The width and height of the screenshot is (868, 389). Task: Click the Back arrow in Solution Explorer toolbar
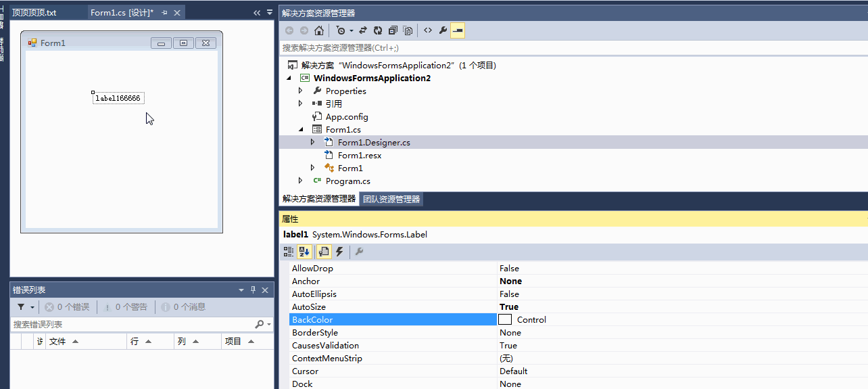tap(289, 30)
